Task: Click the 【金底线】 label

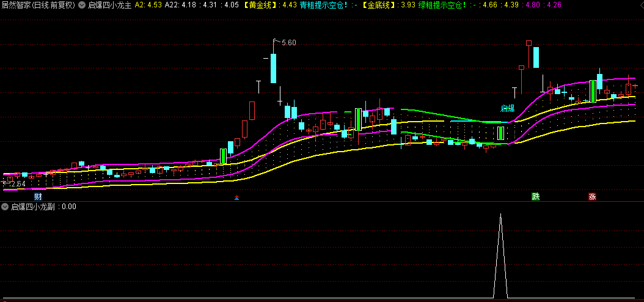Action: coord(378,6)
